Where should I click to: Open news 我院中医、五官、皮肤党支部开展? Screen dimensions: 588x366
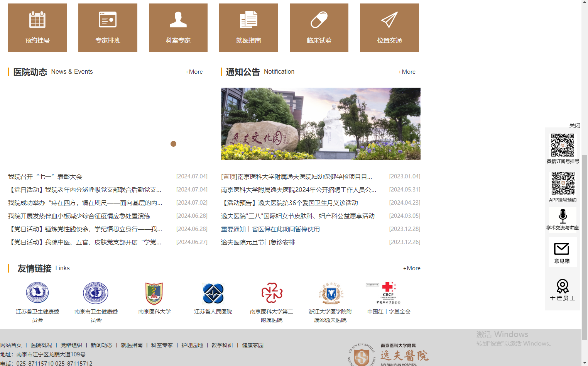tap(84, 242)
